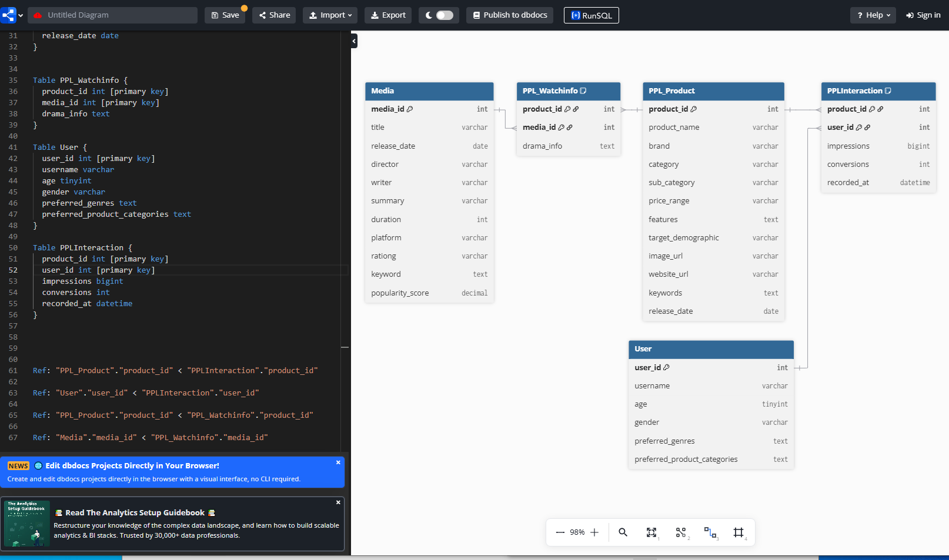This screenshot has height=560, width=949.
Task: Click the key icon beside User's user_id
Action: click(x=666, y=368)
